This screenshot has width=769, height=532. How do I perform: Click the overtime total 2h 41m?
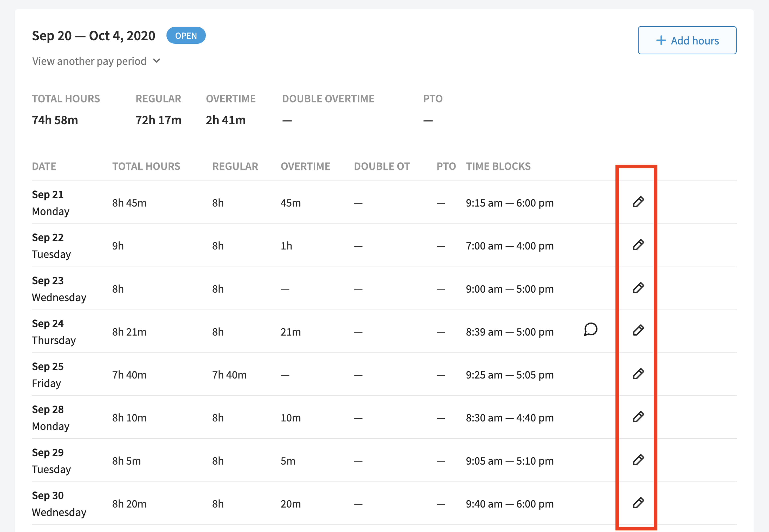click(x=226, y=120)
